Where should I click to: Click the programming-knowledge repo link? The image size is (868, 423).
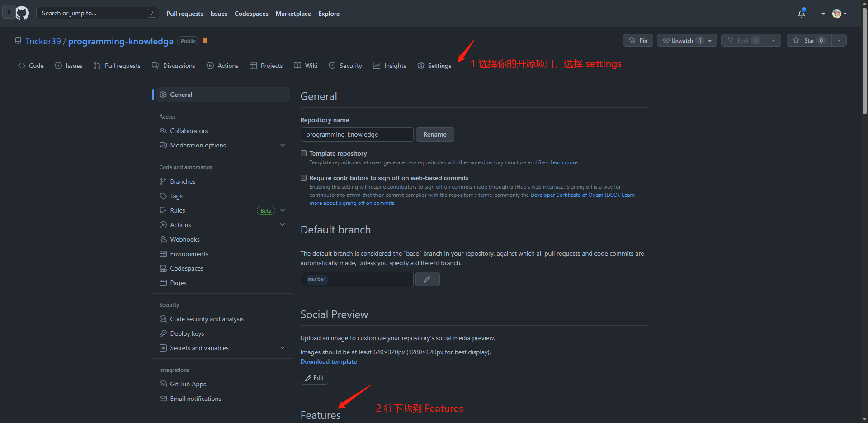121,41
